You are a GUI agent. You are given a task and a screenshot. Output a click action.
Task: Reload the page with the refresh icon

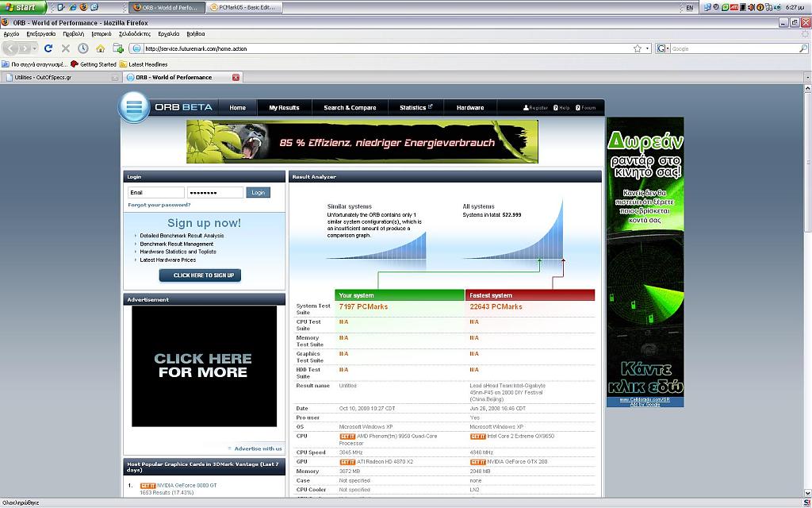click(x=48, y=48)
